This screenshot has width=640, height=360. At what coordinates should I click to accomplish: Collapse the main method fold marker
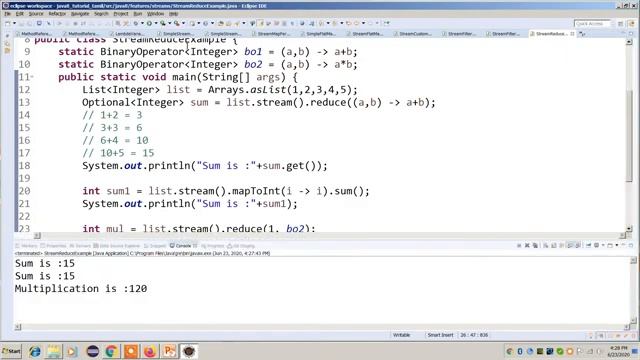32,77
